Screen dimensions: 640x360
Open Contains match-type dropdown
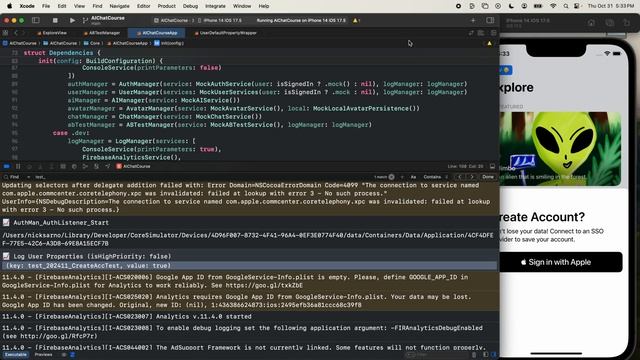pyautogui.click(x=435, y=177)
